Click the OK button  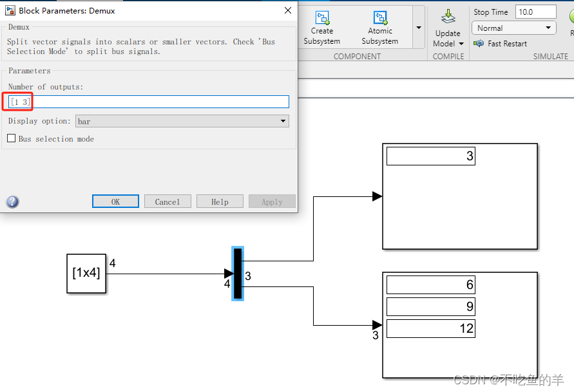coord(115,201)
